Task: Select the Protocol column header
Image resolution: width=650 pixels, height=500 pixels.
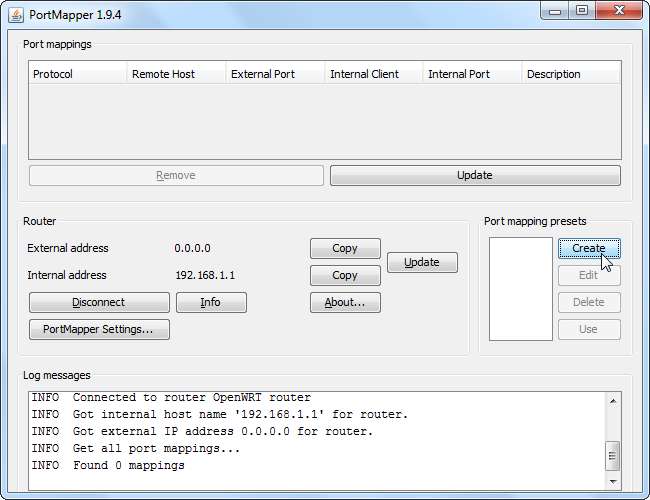Action: coord(78,74)
